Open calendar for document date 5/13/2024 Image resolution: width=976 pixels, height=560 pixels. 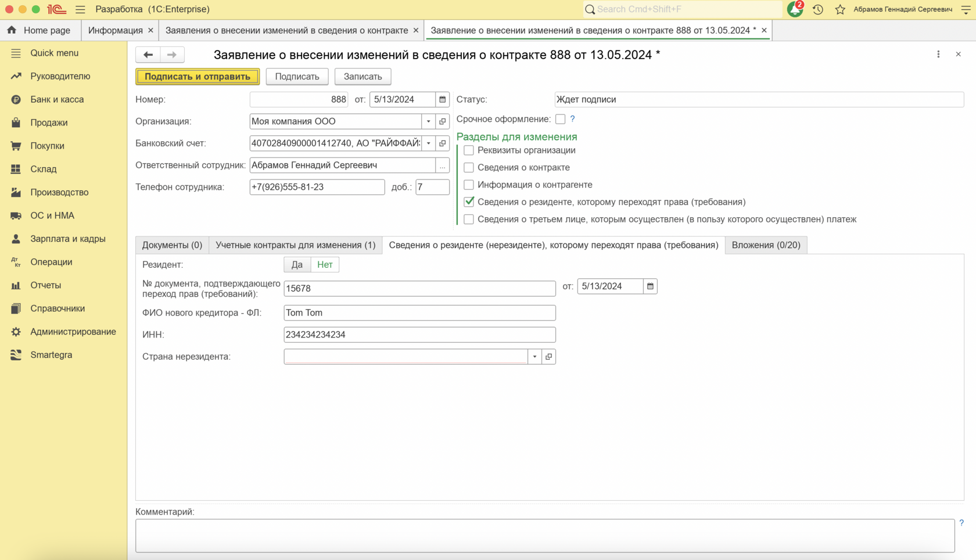click(443, 99)
